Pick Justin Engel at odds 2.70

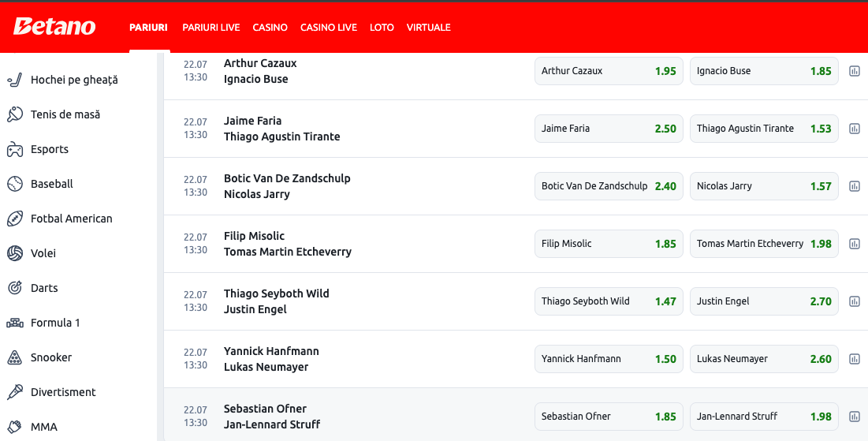point(763,301)
